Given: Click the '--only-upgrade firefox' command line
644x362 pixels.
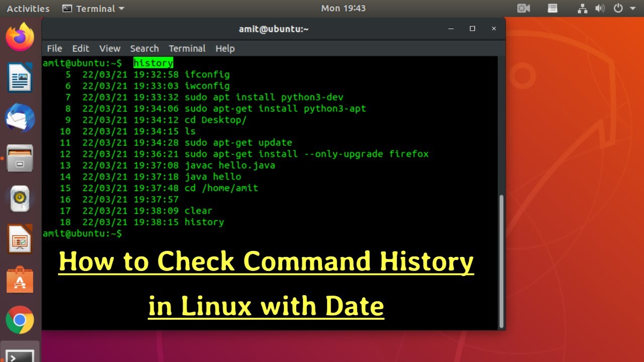Looking at the screenshot, I should click(306, 154).
